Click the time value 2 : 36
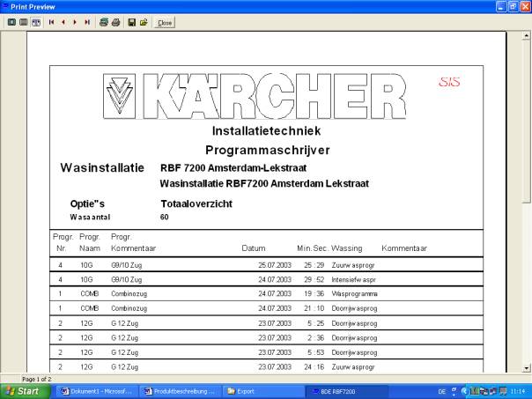 point(316,338)
